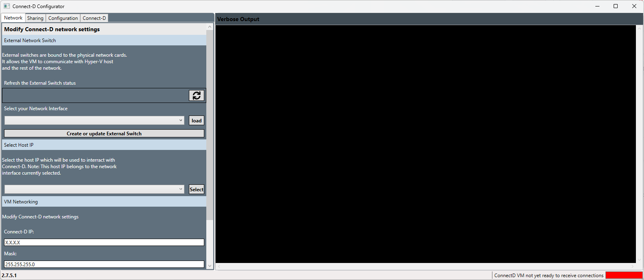Click the Mask input field

click(x=104, y=264)
